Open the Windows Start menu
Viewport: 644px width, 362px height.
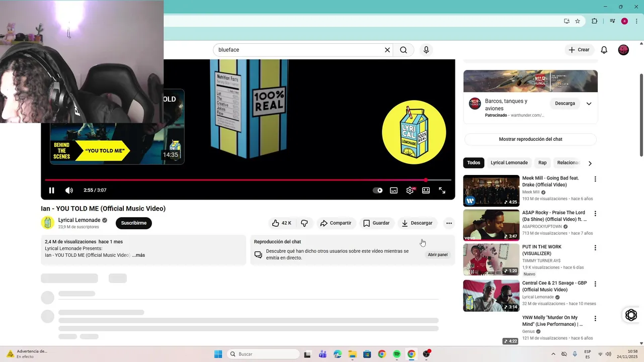point(218,354)
